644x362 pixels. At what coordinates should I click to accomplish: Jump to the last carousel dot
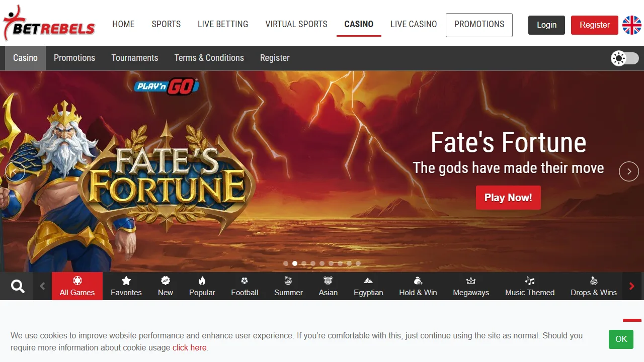click(358, 263)
